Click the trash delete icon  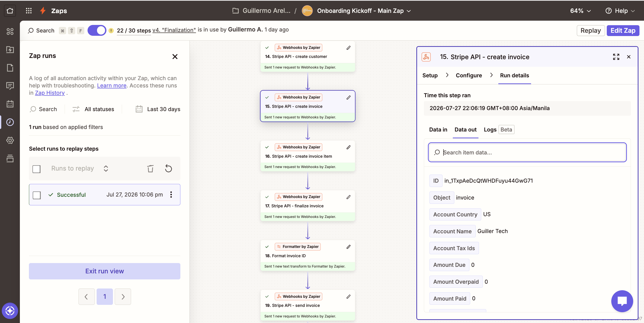[150, 169]
